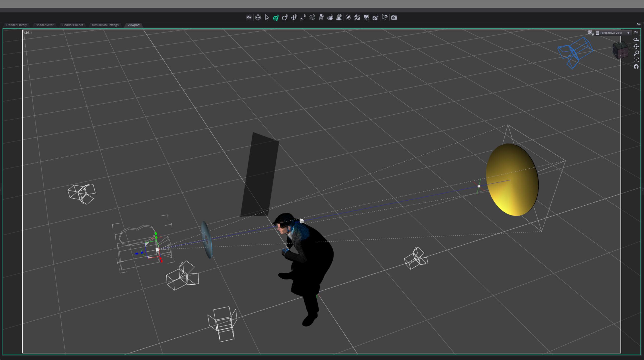Activate the Scene Navigator tool
The height and width of the screenshot is (360, 644).
coord(258,18)
